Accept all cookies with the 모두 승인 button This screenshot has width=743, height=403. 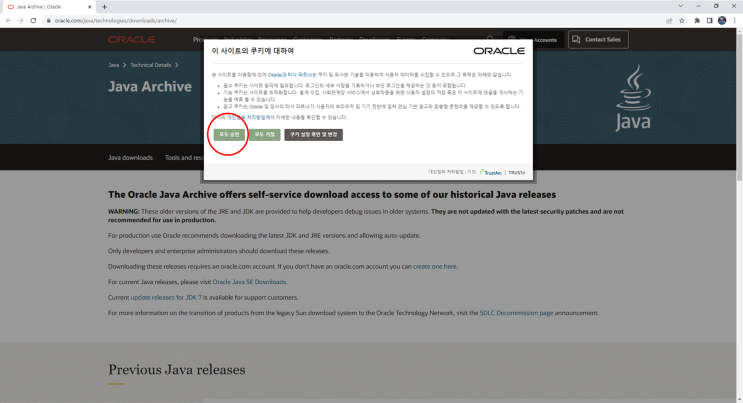point(229,135)
